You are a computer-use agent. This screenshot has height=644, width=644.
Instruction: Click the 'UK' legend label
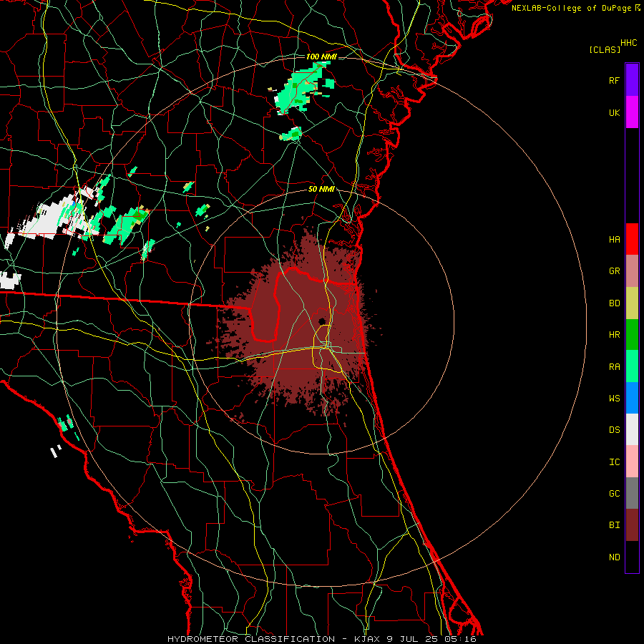tap(614, 112)
